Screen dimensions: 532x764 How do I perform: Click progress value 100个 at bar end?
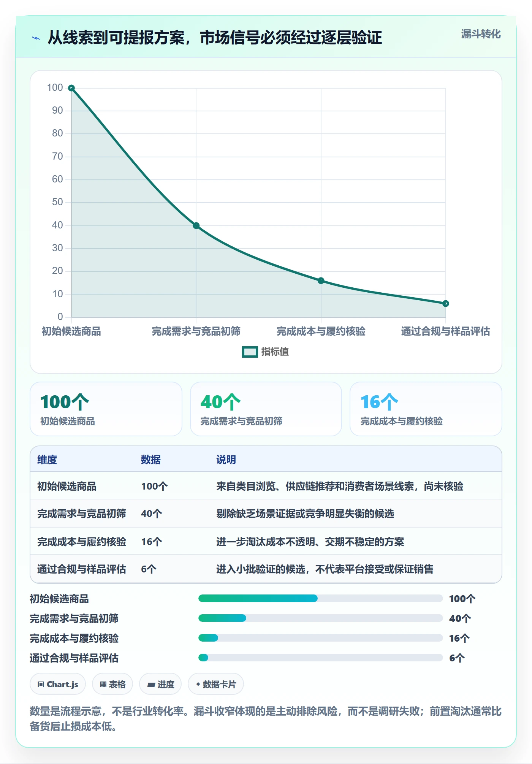462,599
